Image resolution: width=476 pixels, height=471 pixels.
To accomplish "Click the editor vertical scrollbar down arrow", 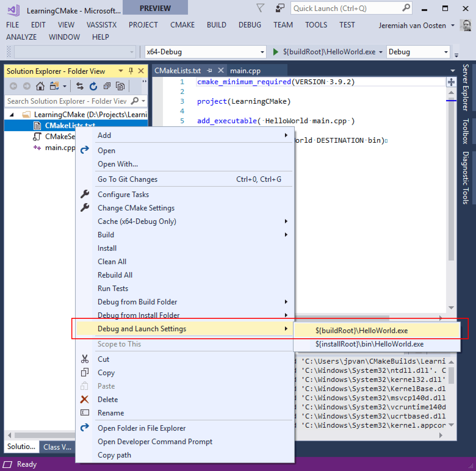I will (x=451, y=307).
